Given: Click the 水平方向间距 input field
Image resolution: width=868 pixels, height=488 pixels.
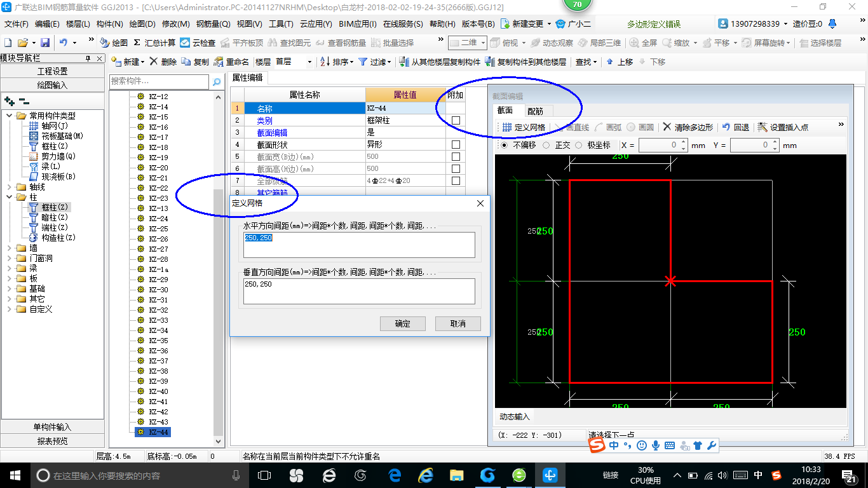Looking at the screenshot, I should pos(359,245).
